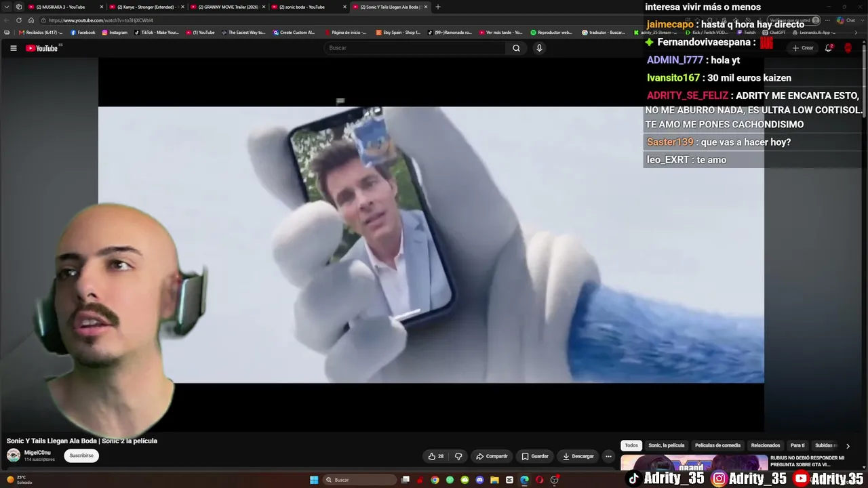Viewport: 868px width, 488px height.
Task: Click the YouTube search magnifier button
Action: click(516, 48)
